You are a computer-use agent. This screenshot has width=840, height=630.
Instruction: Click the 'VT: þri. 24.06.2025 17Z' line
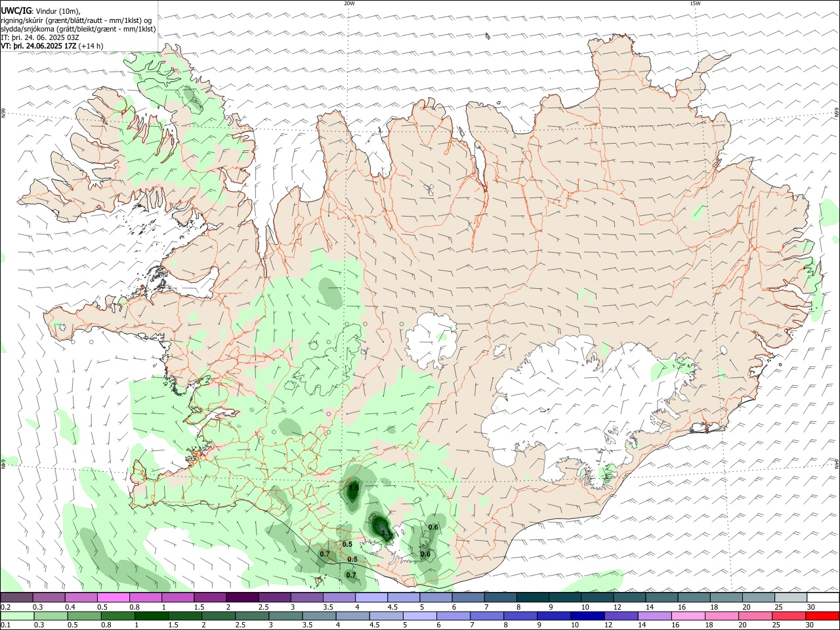pos(39,46)
